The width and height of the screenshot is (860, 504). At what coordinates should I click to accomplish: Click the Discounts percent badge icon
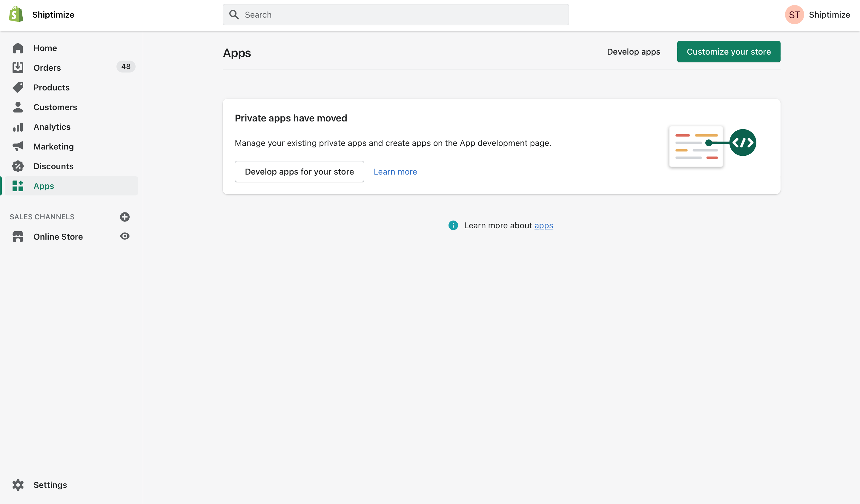click(18, 166)
